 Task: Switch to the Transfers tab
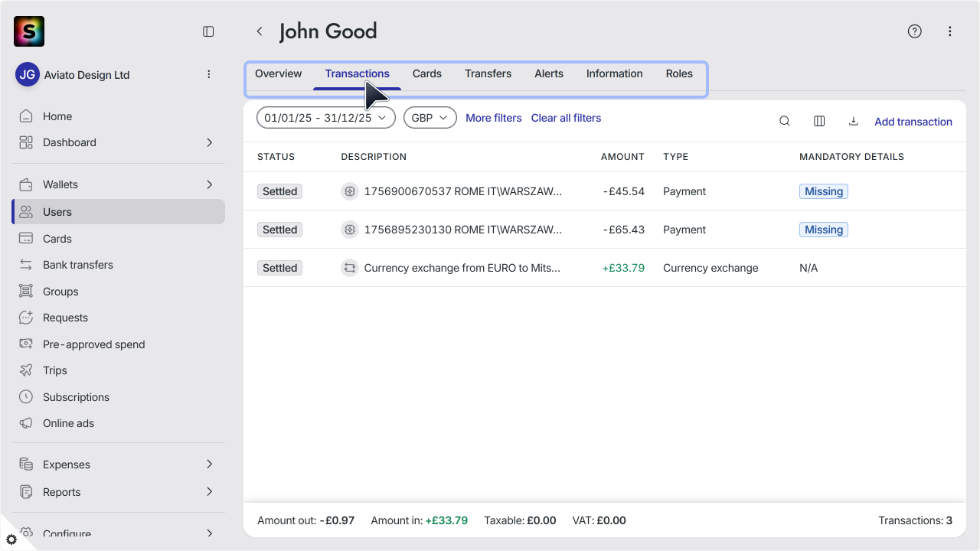tap(488, 74)
